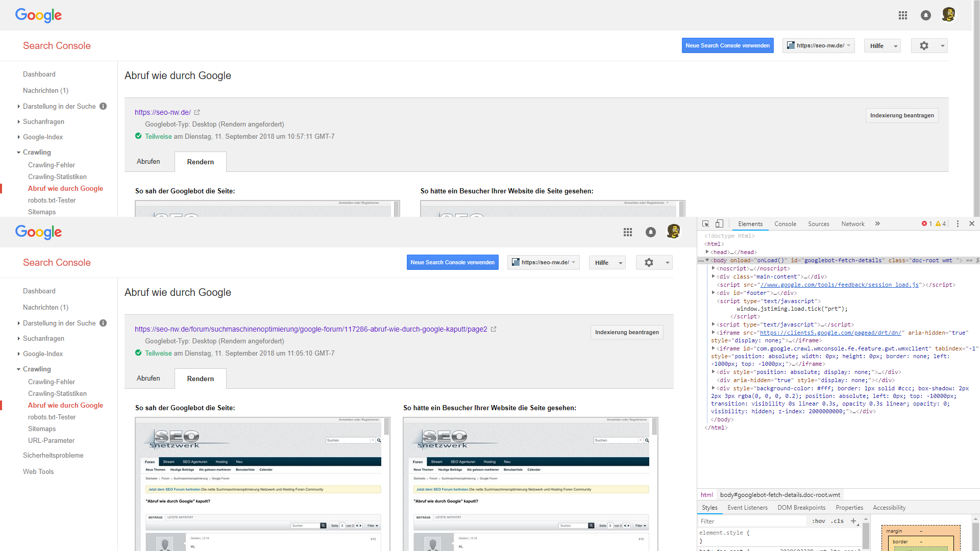Click green check status icon for the 10:57:11 fetch
Screen dimensions: 980x551
click(138, 136)
